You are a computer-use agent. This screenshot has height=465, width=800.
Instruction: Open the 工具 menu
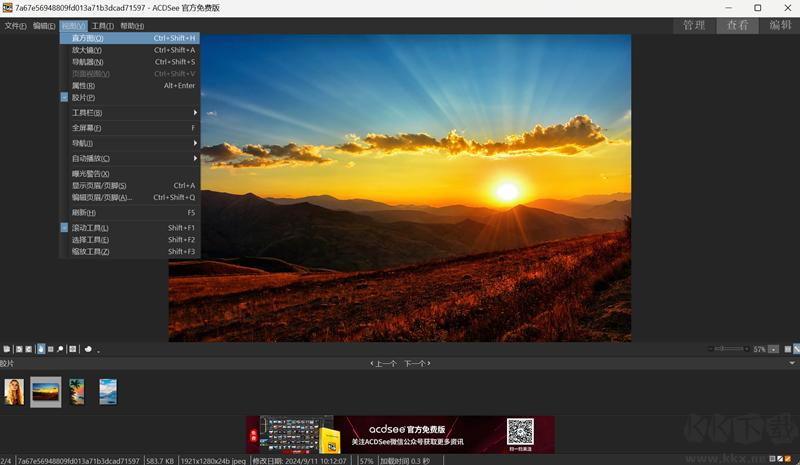(103, 26)
